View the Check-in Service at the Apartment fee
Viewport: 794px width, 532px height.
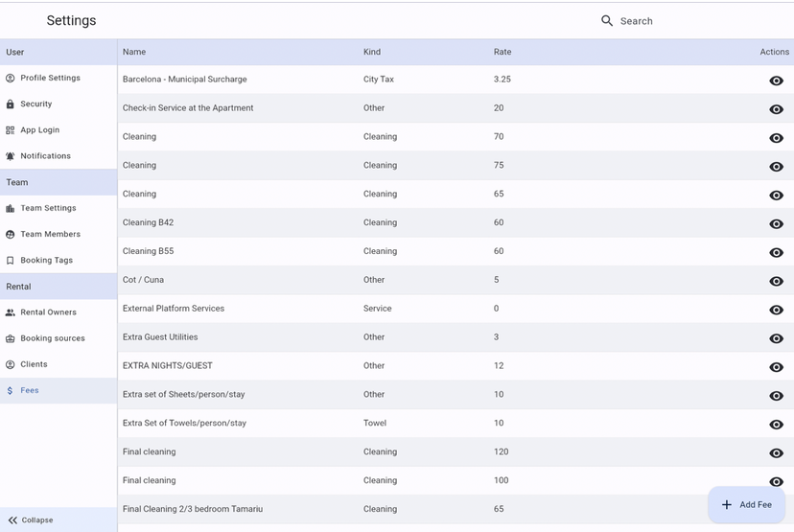click(x=776, y=109)
